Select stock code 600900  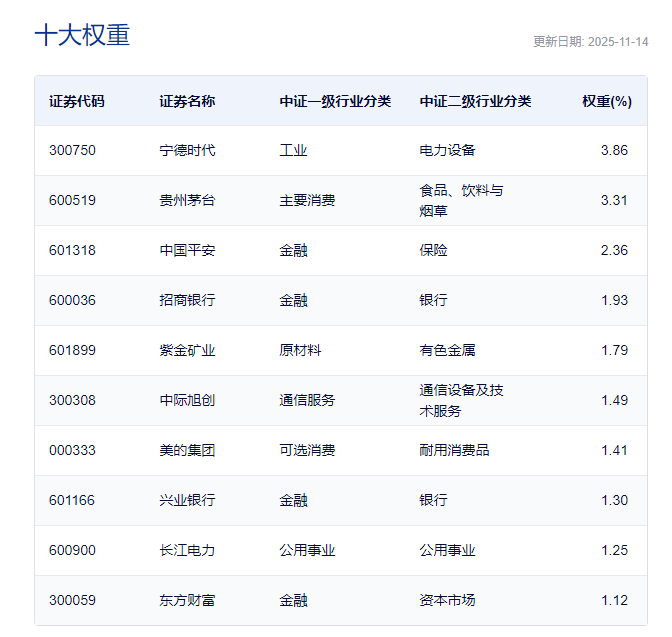pyautogui.click(x=72, y=550)
